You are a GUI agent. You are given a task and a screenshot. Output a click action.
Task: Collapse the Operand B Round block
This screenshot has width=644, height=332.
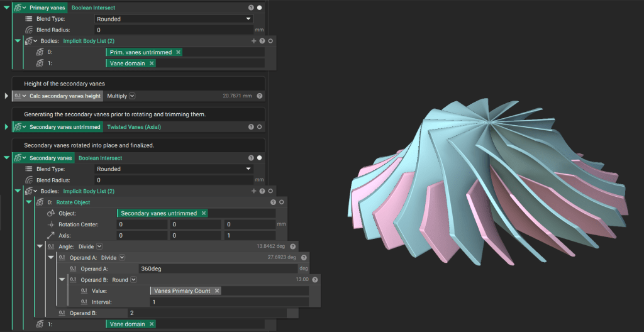pyautogui.click(x=62, y=280)
